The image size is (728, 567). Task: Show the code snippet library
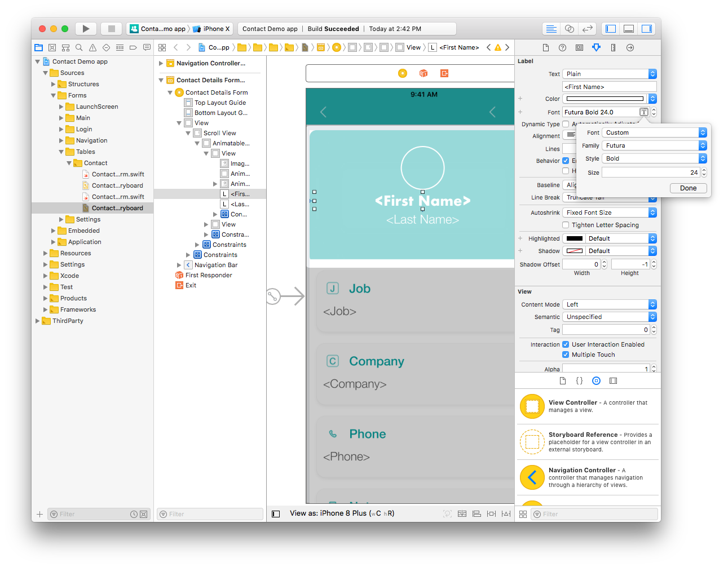579,381
